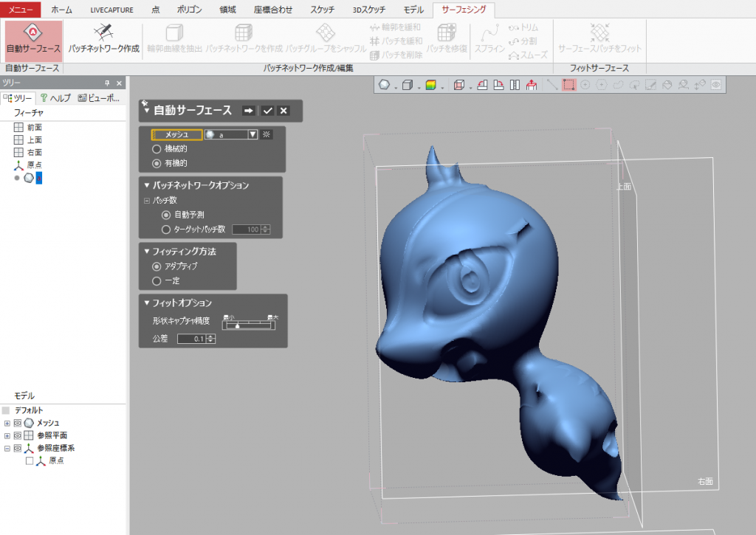This screenshot has height=535, width=756.
Task: Click the view orientation cube icon
Action: (x=459, y=85)
